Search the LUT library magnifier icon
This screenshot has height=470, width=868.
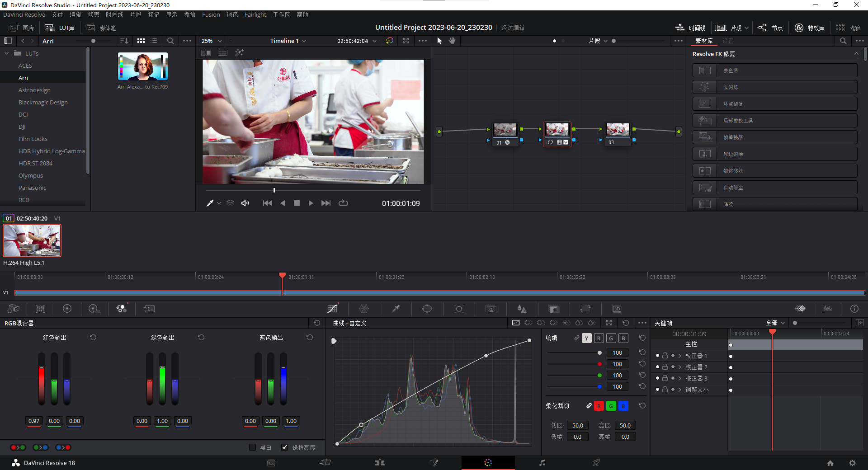[170, 41]
